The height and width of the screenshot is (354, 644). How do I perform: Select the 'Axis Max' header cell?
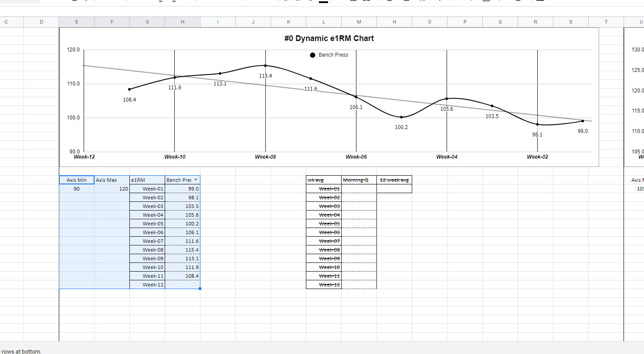112,180
